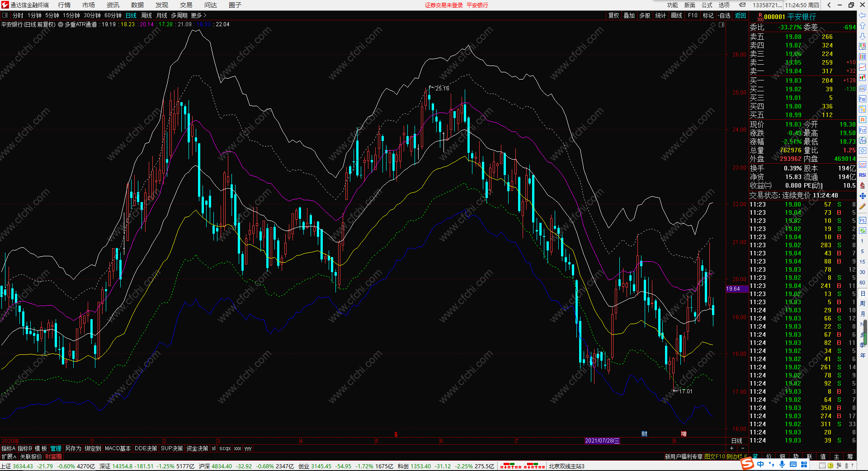
Task: Open the 选项 options menu
Action: 724,5
